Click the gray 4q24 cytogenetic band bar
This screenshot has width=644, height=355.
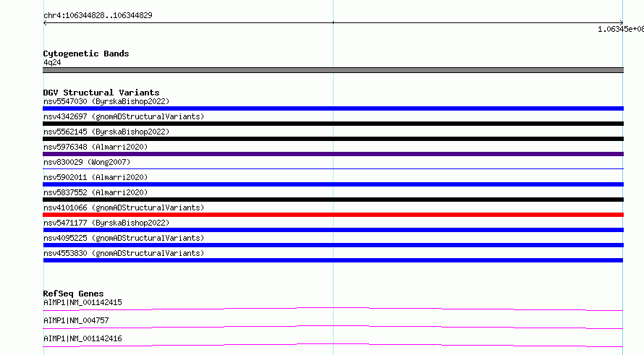pyautogui.click(x=333, y=70)
